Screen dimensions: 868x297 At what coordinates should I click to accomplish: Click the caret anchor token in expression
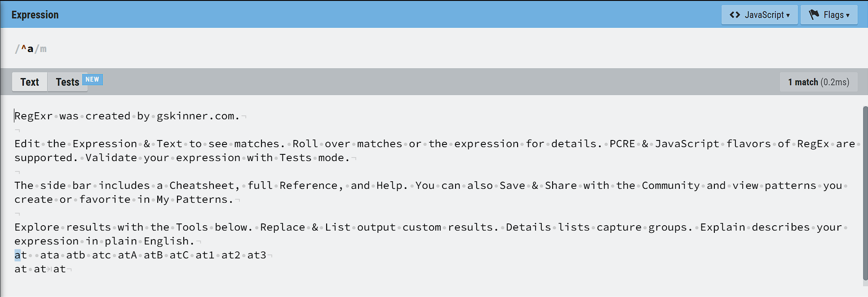[x=24, y=48]
